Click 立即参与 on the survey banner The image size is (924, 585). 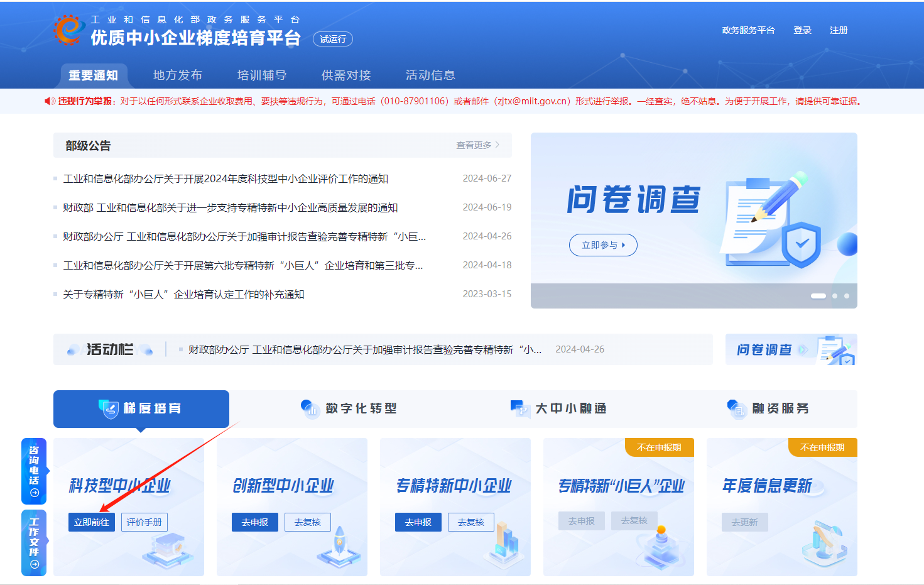(602, 245)
